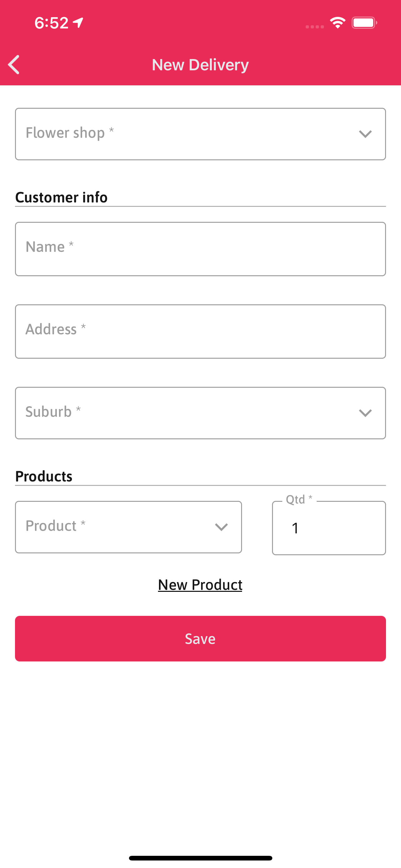
Task: Go back using the header arrow
Action: pyautogui.click(x=14, y=64)
